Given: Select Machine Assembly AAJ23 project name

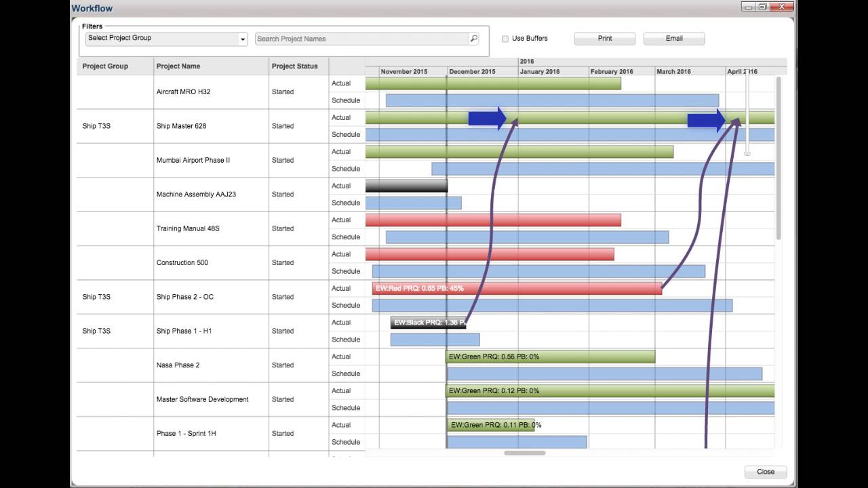Looking at the screenshot, I should pyautogui.click(x=196, y=195).
